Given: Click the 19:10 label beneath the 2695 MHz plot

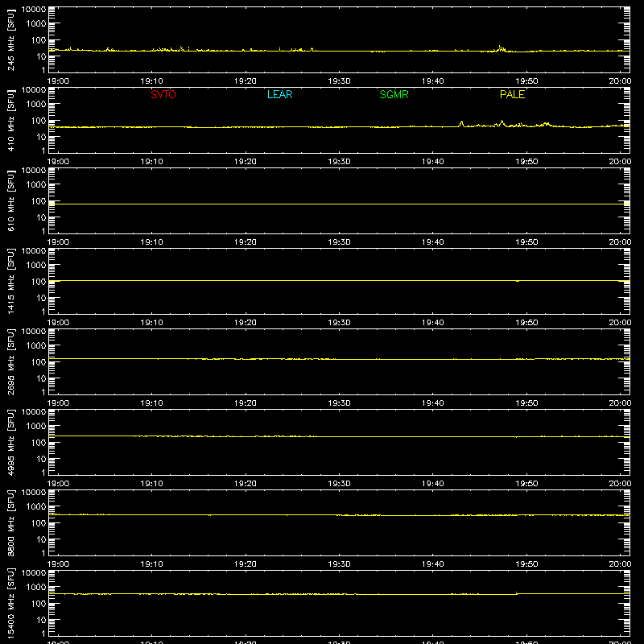Looking at the screenshot, I should click(151, 403).
